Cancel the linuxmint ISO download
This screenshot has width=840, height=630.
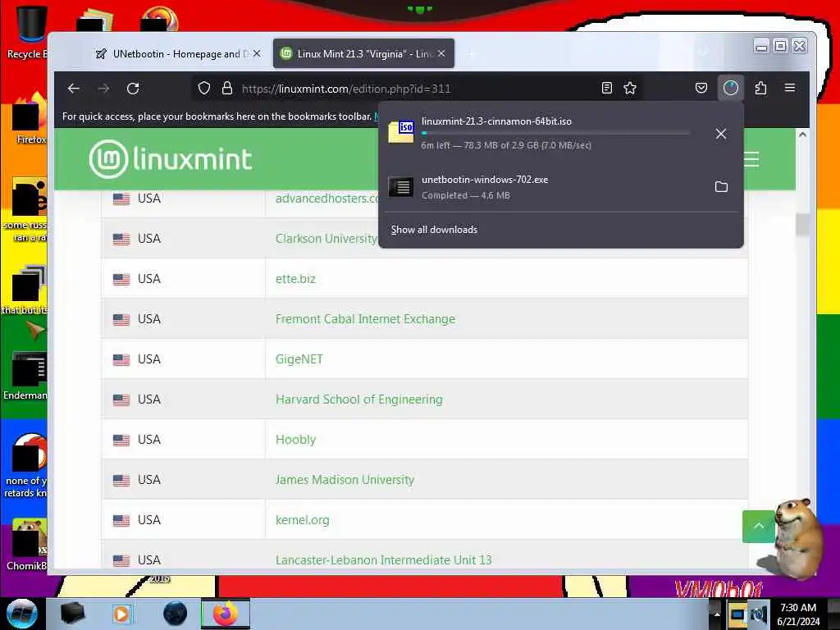(x=721, y=134)
